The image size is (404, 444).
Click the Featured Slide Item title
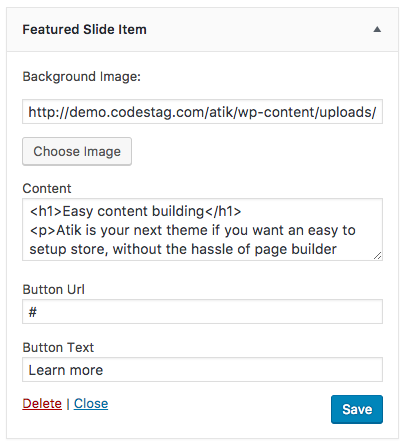84,30
